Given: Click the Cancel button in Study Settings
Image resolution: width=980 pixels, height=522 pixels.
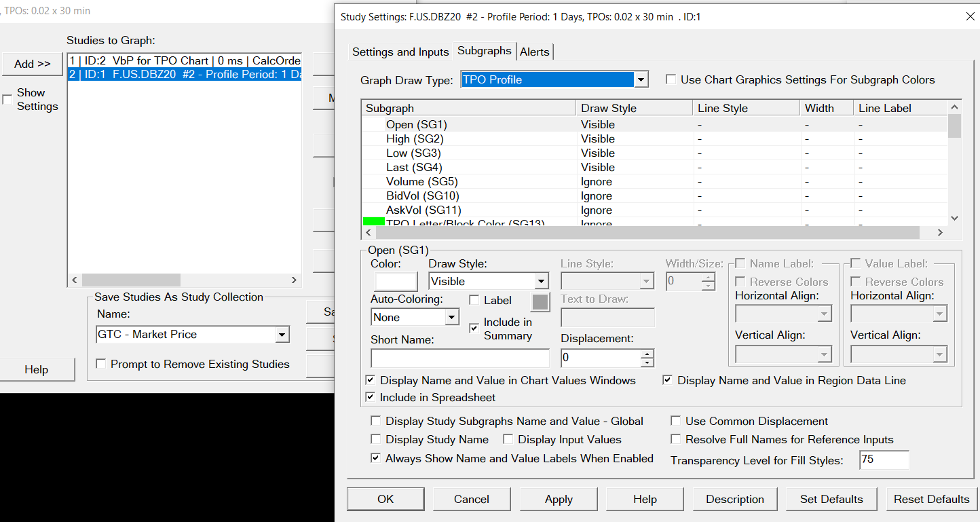Looking at the screenshot, I should click(472, 499).
